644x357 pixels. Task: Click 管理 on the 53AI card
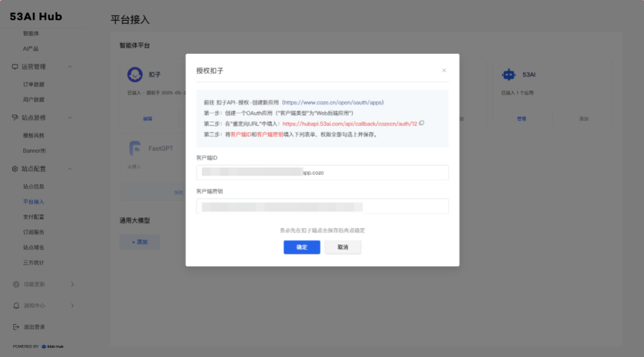coord(522,118)
